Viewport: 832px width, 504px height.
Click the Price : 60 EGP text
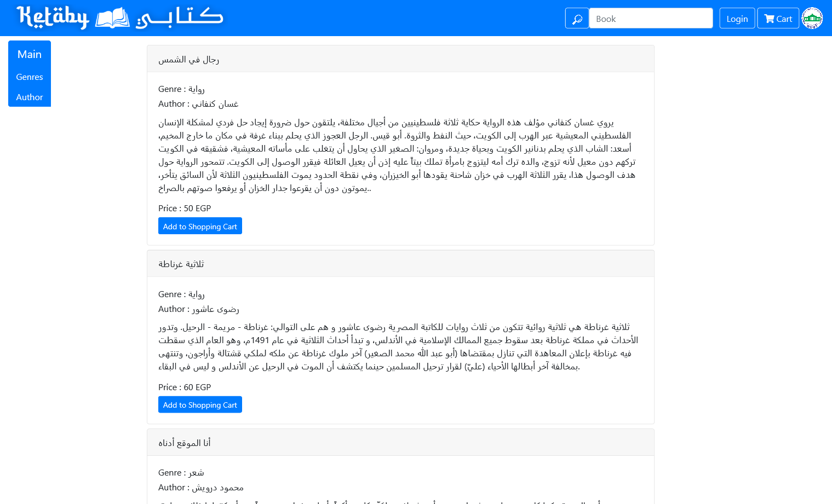point(185,387)
